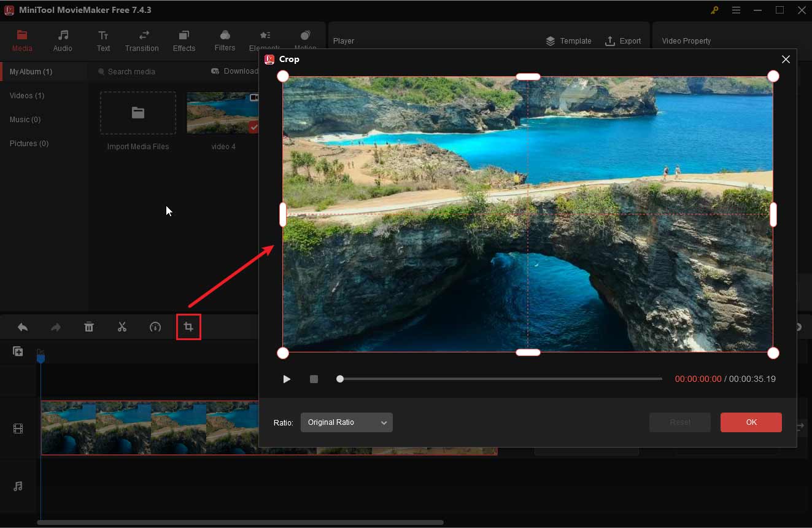Click the top-right crop corner handle

pos(773,76)
